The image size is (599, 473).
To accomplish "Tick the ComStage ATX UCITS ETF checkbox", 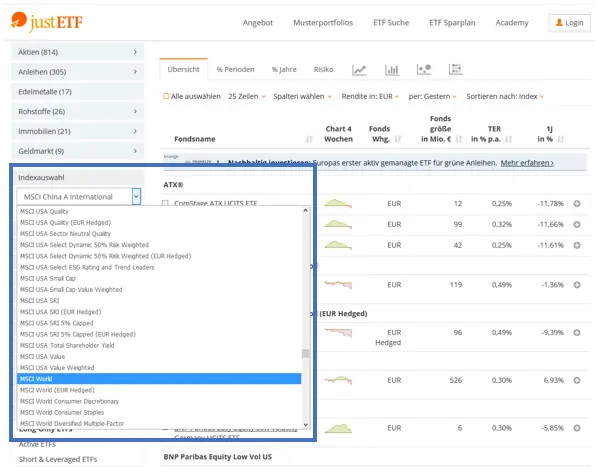I will coord(165,203).
